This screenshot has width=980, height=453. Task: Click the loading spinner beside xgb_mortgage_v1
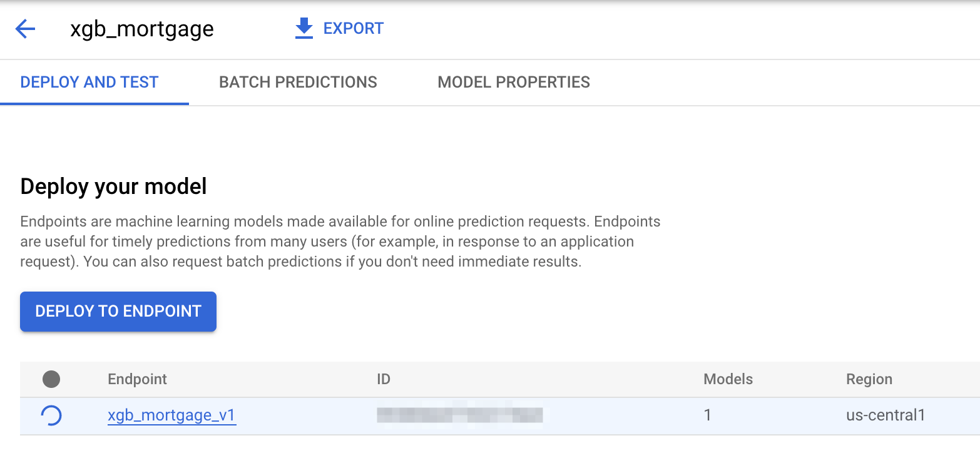(x=51, y=415)
